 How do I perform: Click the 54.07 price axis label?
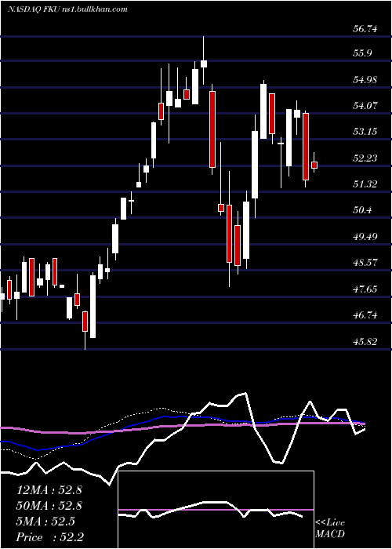[x=365, y=105]
